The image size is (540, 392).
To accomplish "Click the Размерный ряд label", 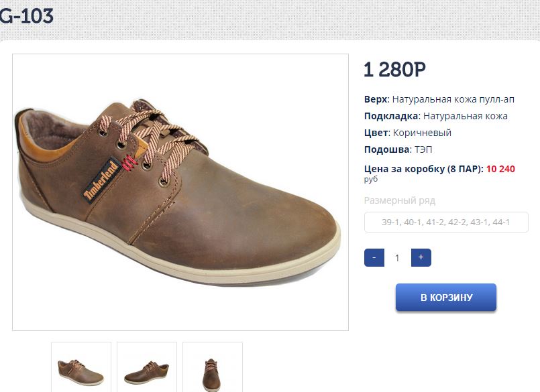I will (x=399, y=200).
